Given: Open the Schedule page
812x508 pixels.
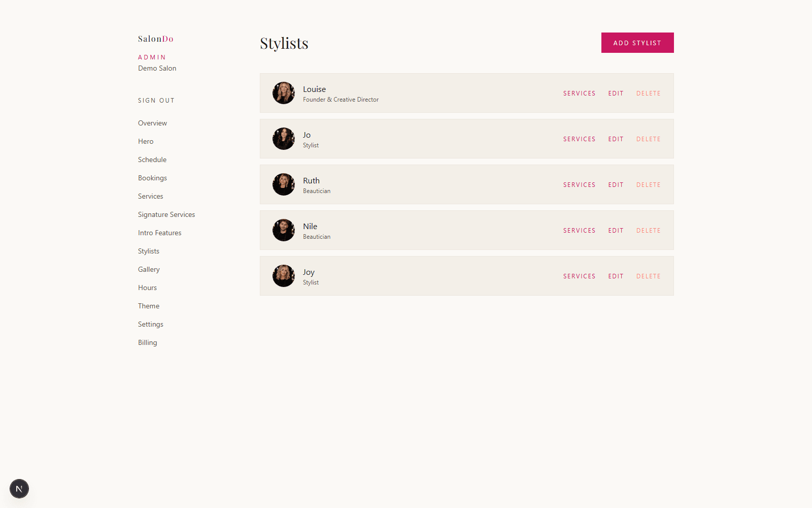Looking at the screenshot, I should click(152, 160).
